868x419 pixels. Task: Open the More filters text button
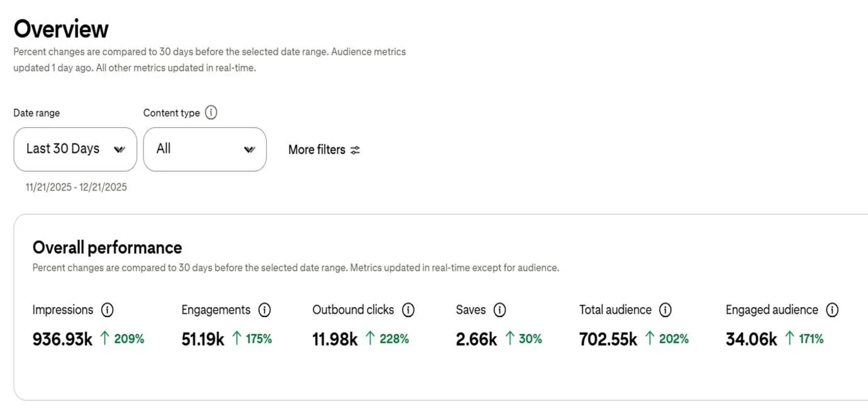(x=316, y=150)
